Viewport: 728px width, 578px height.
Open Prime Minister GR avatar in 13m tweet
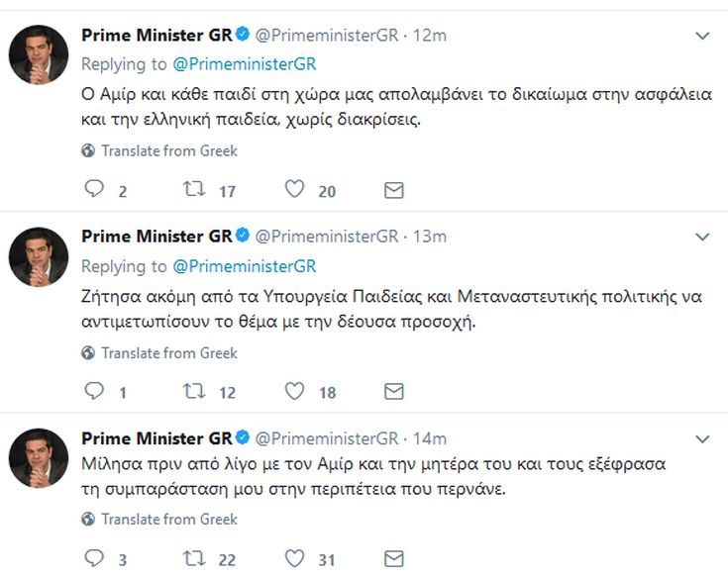[x=39, y=256]
